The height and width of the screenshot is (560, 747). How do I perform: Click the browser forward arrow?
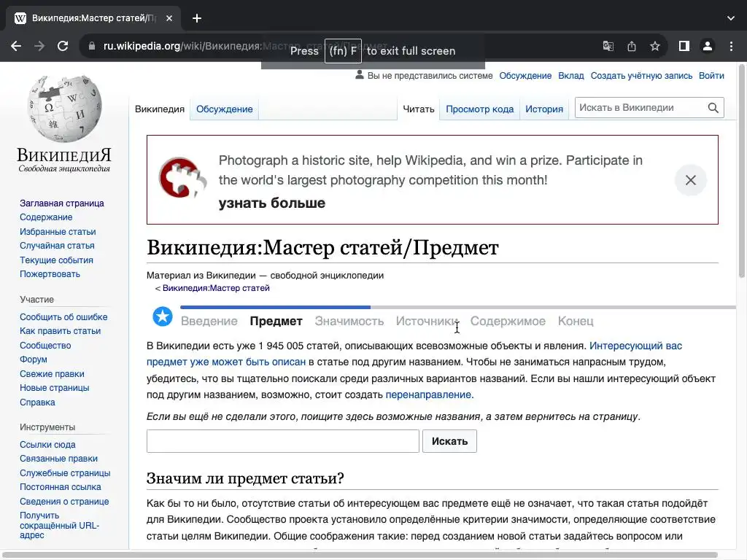[x=39, y=46]
